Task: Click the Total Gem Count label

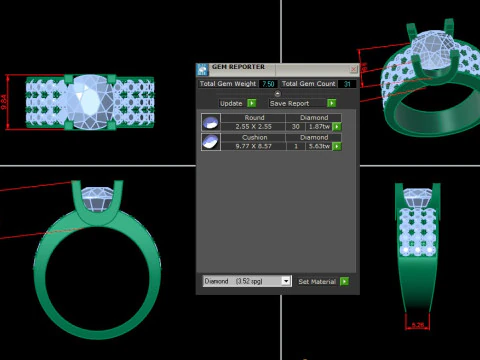Action: pos(309,84)
